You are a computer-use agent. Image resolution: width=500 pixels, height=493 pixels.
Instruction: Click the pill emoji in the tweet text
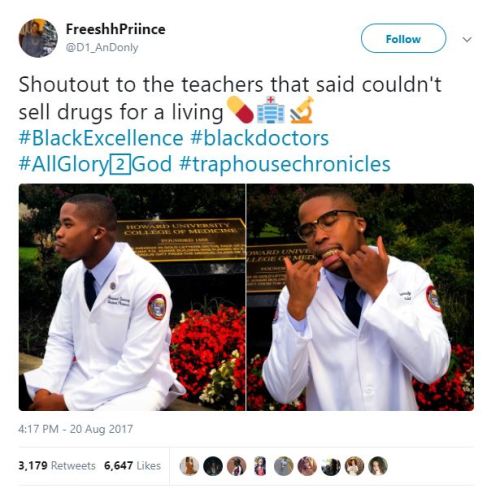click(240, 110)
